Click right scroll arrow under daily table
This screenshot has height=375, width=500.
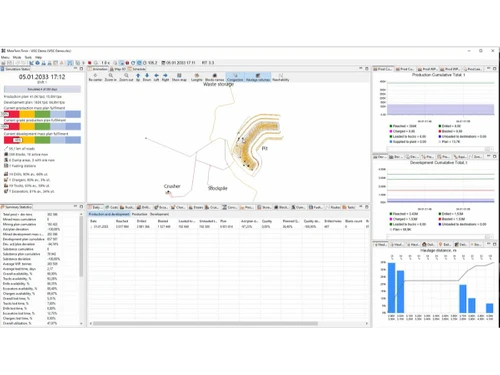pos(367,323)
